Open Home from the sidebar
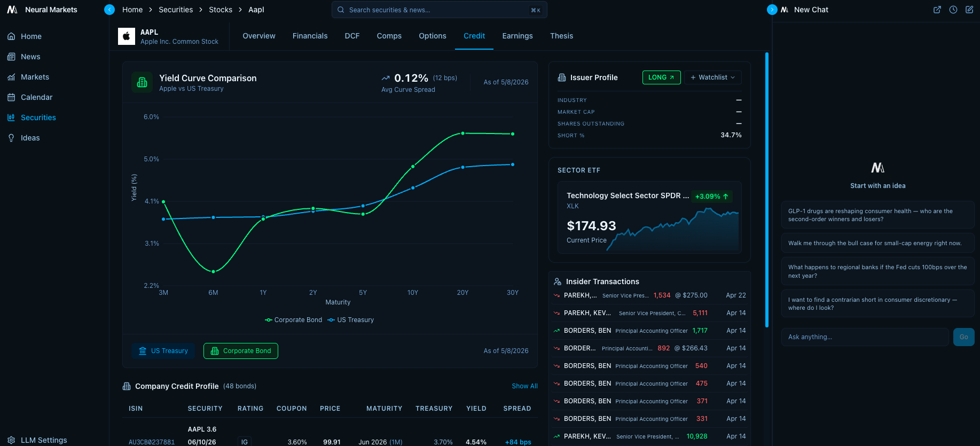The height and width of the screenshot is (446, 980). point(31,36)
